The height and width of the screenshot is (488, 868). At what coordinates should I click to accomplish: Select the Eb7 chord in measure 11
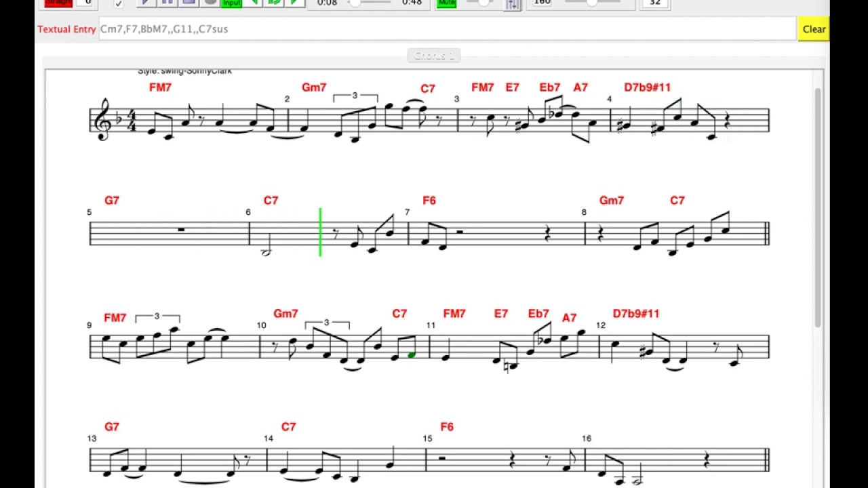pos(538,314)
